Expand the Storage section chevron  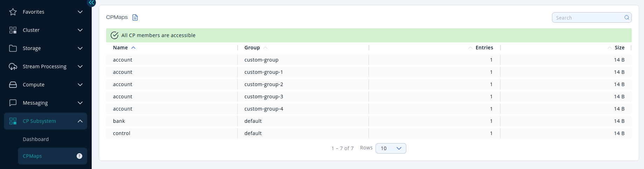(x=80, y=48)
